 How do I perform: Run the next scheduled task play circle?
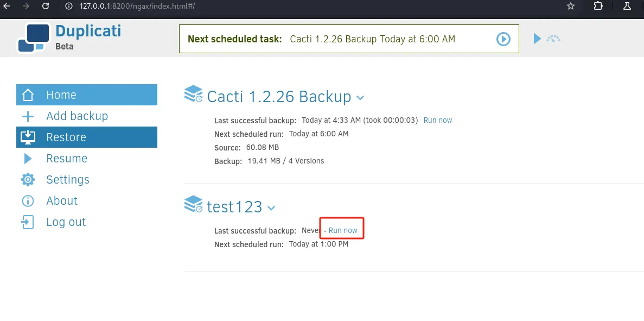coord(503,39)
